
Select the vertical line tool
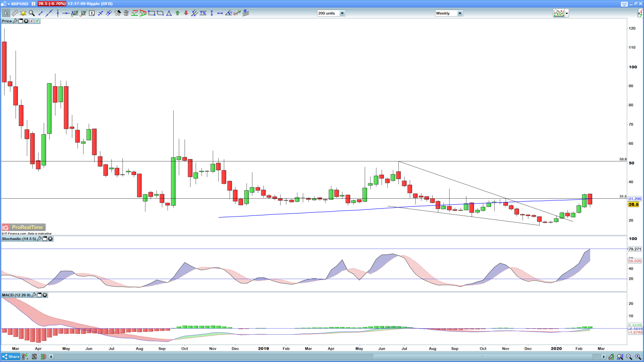point(58,13)
